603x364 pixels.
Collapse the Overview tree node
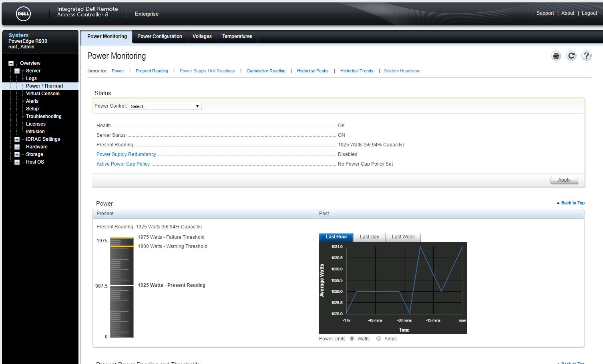click(11, 63)
